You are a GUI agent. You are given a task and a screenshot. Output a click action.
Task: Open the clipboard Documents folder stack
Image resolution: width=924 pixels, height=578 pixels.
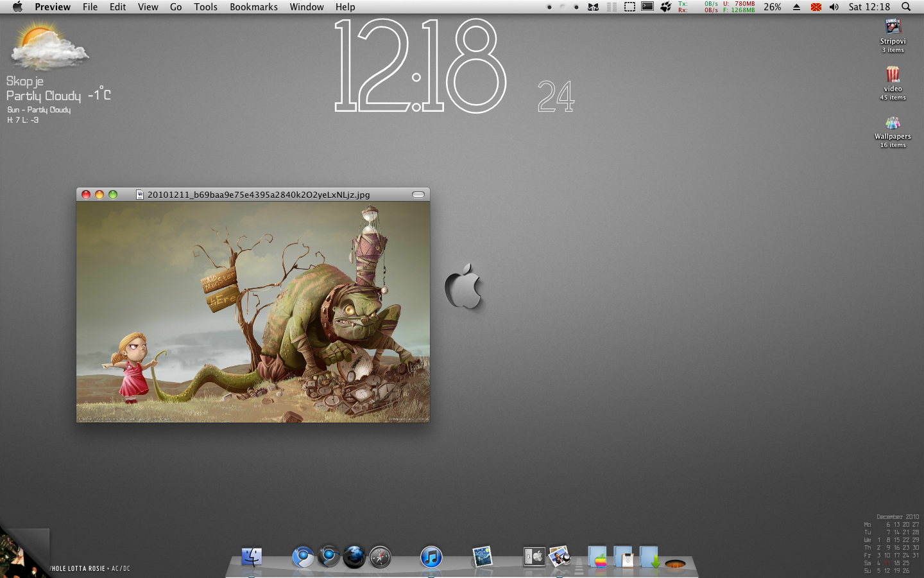pyautogui.click(x=624, y=557)
